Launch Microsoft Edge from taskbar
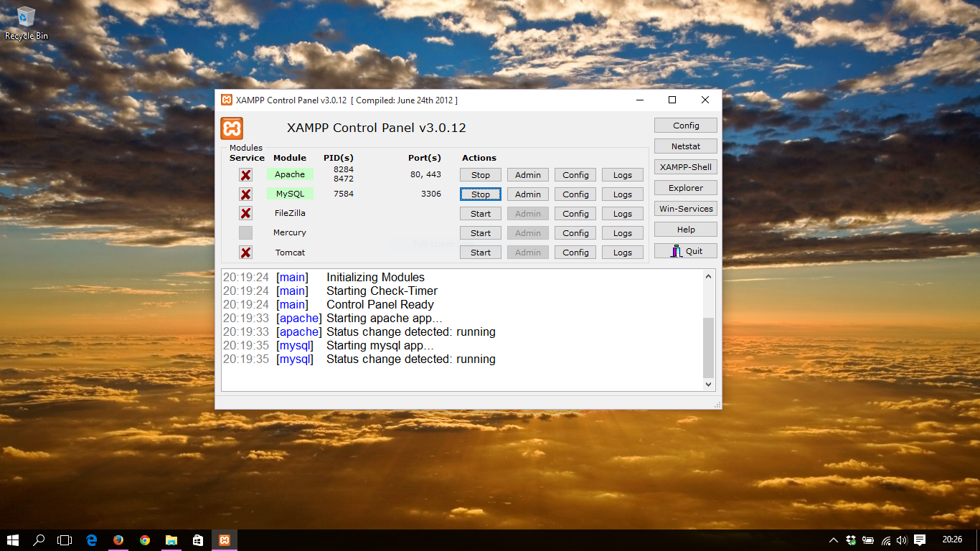Viewport: 980px width, 551px height. click(x=92, y=540)
